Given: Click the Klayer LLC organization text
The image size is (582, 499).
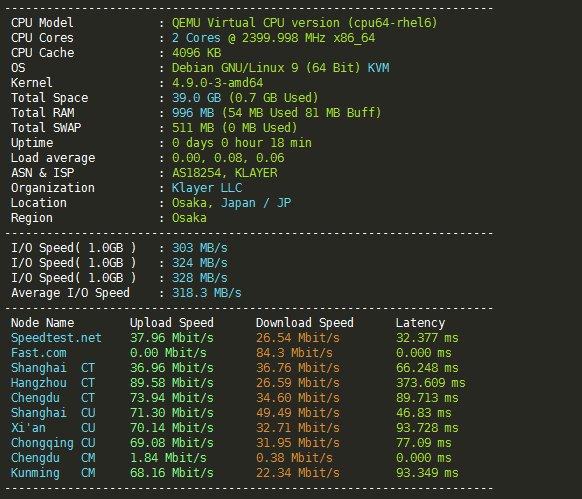Looking at the screenshot, I should [207, 188].
